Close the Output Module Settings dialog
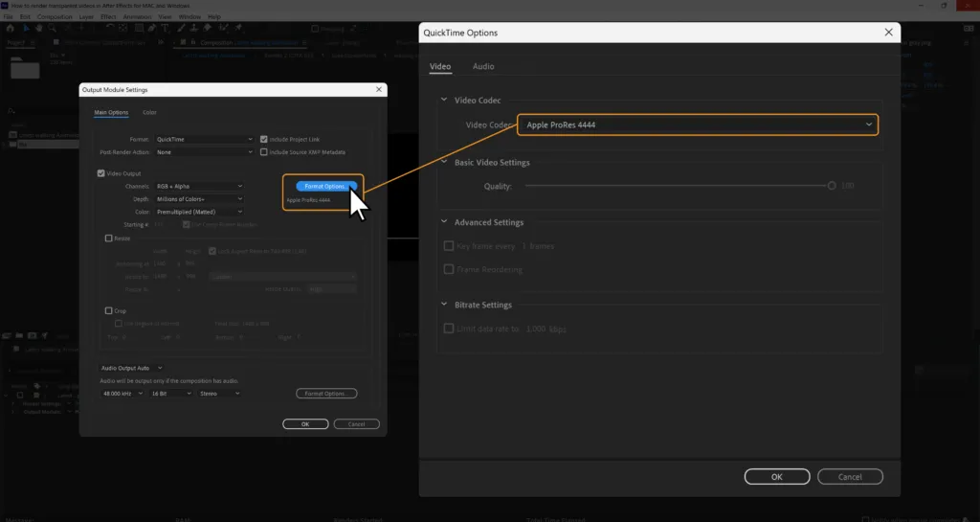Screen dimensions: 980x522 pyautogui.click(x=379, y=89)
